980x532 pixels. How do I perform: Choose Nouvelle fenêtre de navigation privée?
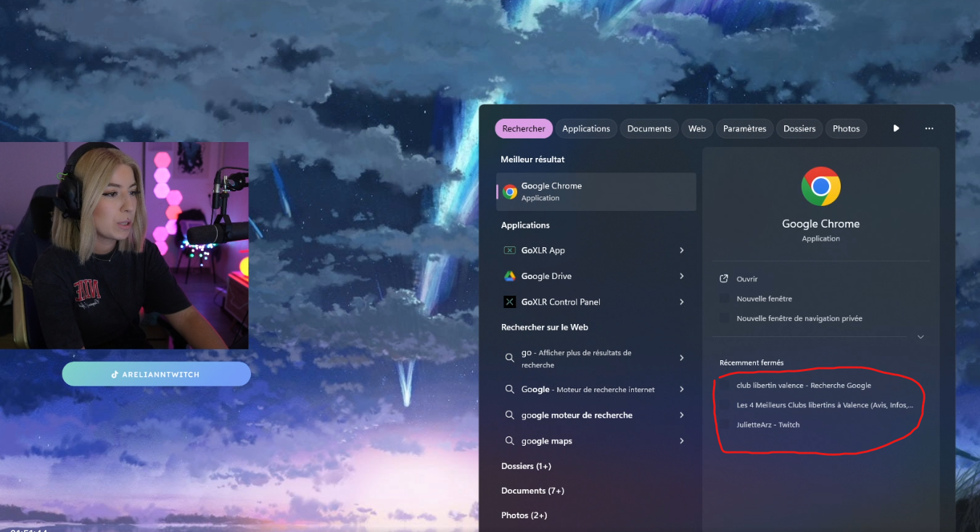(799, 318)
